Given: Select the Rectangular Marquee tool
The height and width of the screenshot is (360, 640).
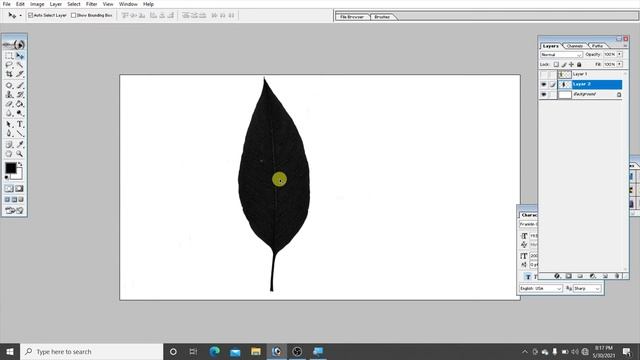Looking at the screenshot, I should 9,56.
